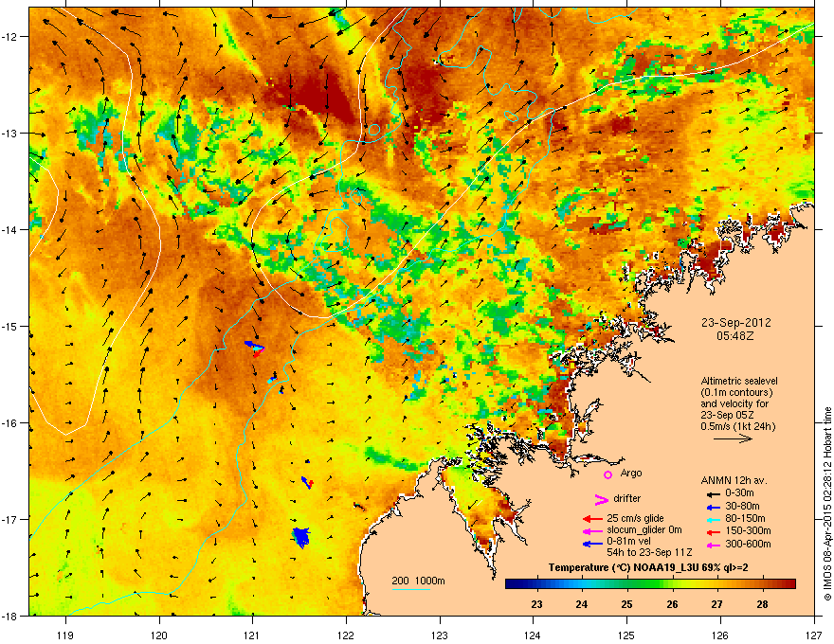Screen dimensions: 834x644
Task: Click the 119 longitude axis label
Action: click(x=65, y=635)
